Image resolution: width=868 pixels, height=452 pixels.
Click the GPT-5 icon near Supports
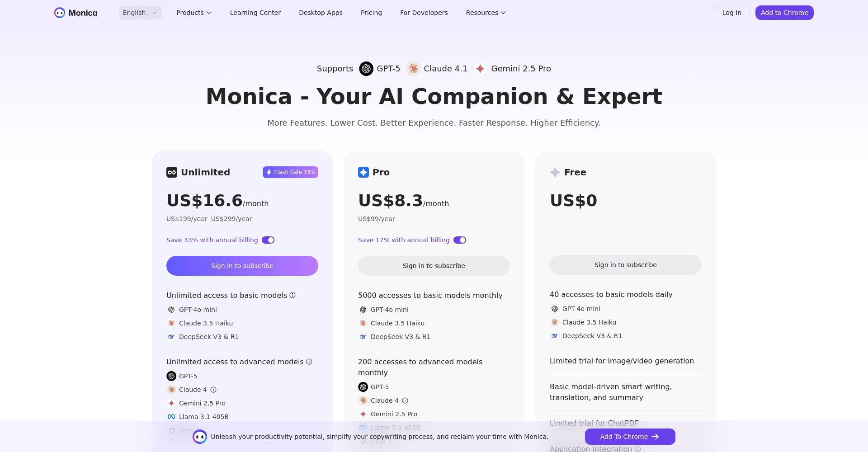pos(365,69)
